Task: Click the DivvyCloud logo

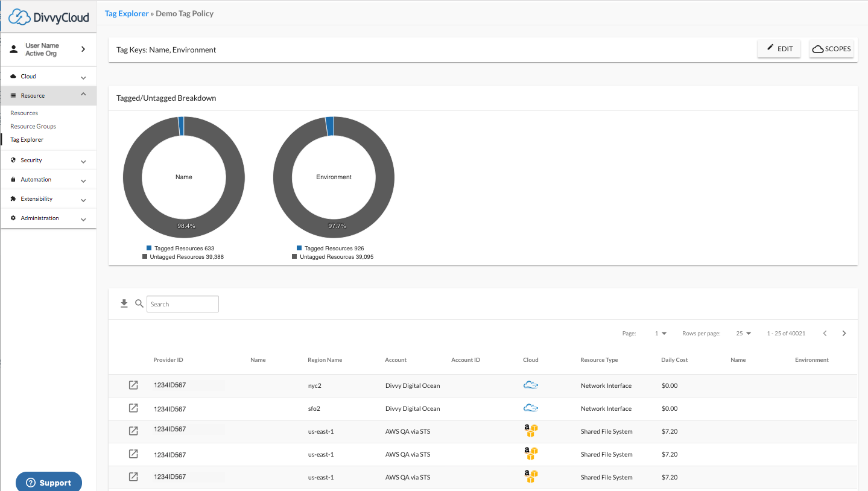Action: coord(49,17)
